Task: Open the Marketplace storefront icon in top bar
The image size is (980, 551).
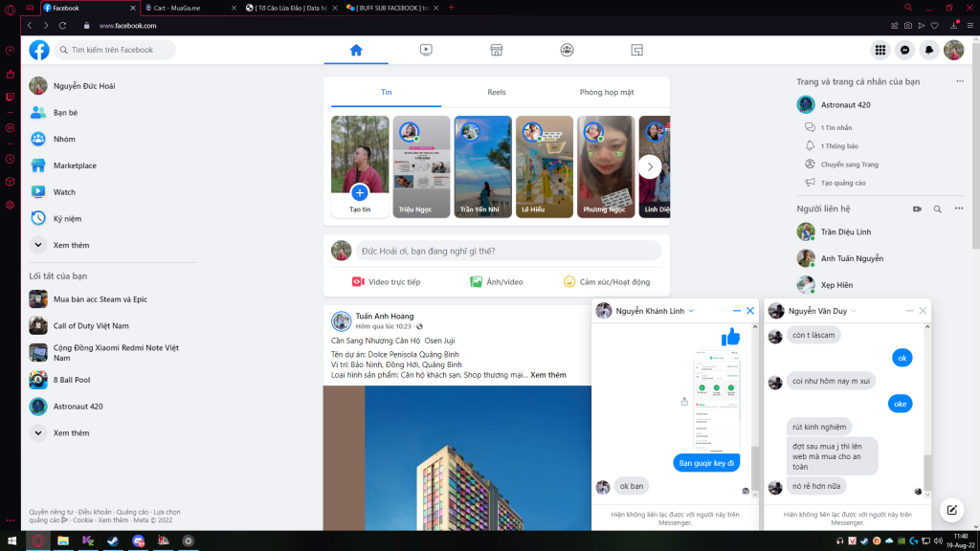Action: [x=497, y=50]
